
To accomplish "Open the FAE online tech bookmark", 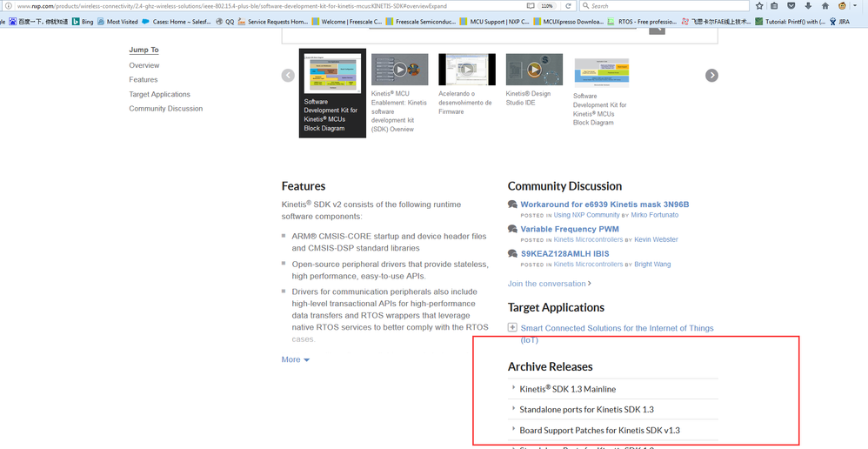I will (x=717, y=22).
